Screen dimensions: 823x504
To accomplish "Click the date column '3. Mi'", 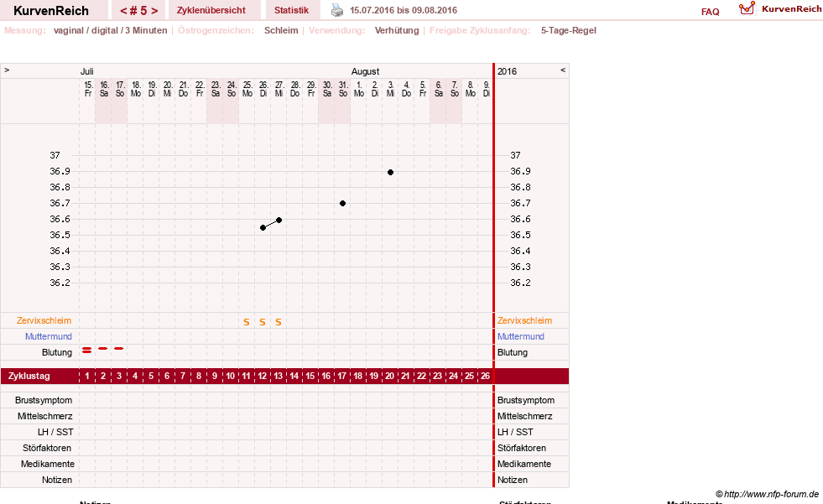I will click(390, 89).
